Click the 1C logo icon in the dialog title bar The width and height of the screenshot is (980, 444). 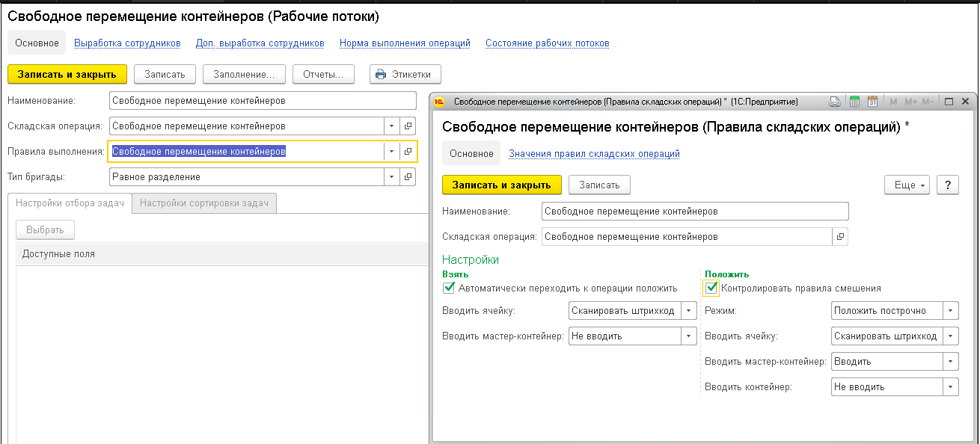438,100
